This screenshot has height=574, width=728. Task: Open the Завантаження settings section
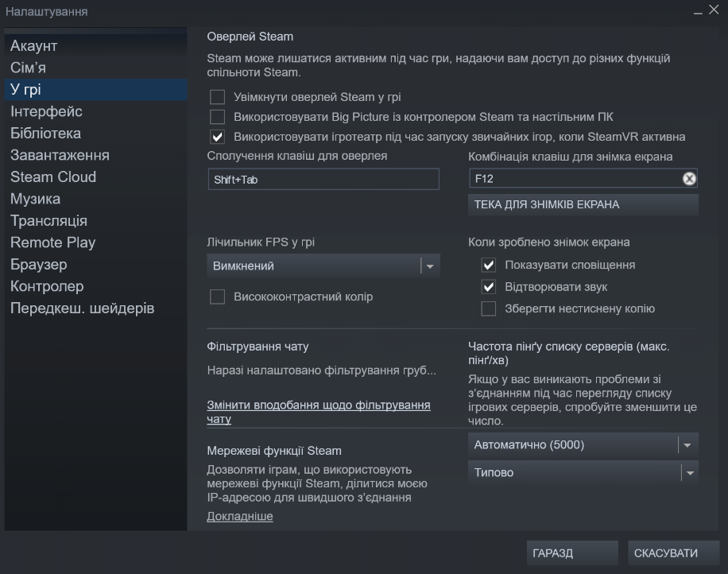[60, 155]
